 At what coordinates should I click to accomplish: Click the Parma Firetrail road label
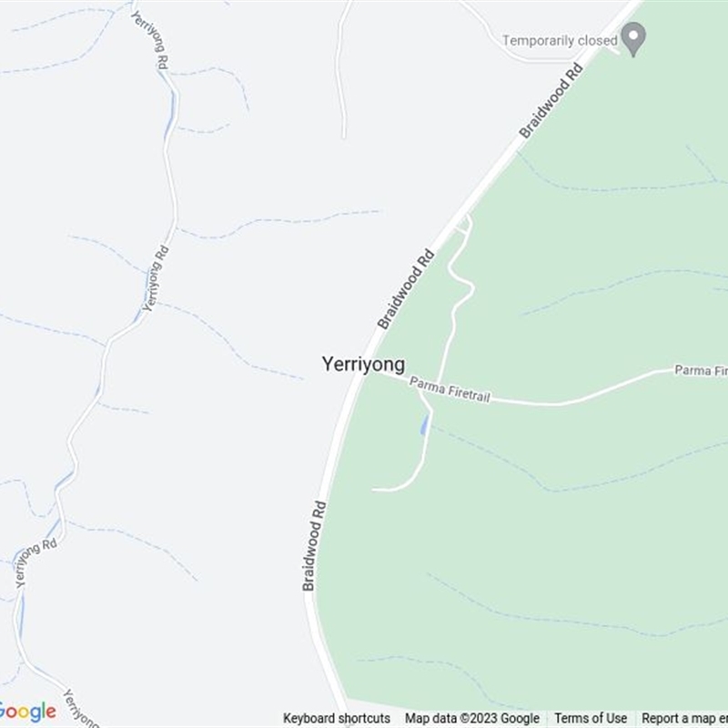[450, 389]
